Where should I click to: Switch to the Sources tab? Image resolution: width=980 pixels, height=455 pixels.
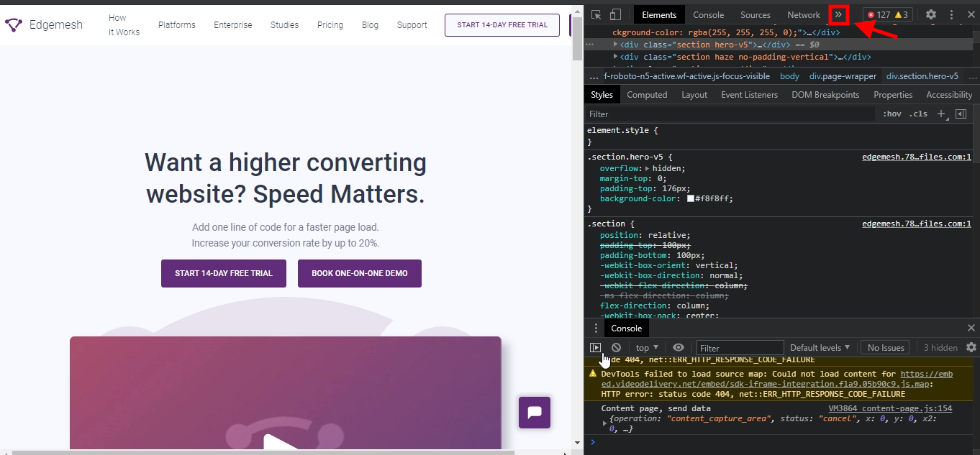pyautogui.click(x=756, y=14)
